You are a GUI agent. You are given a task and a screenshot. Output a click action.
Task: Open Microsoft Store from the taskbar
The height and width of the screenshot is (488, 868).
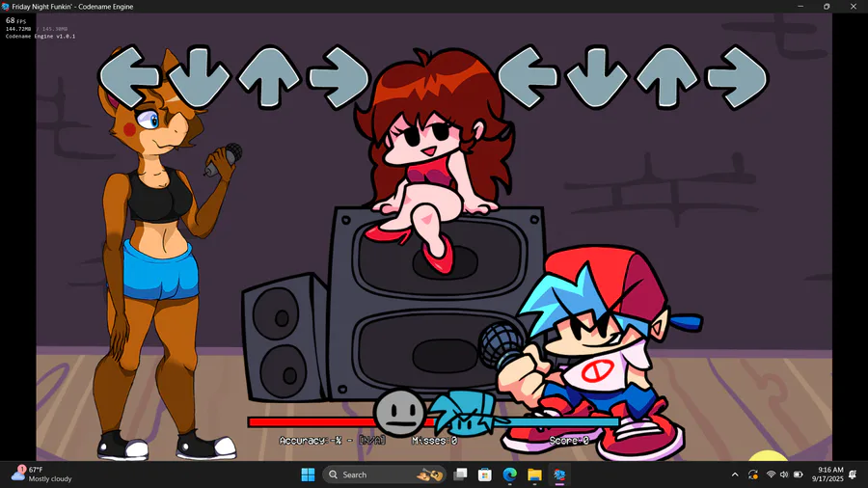(485, 474)
